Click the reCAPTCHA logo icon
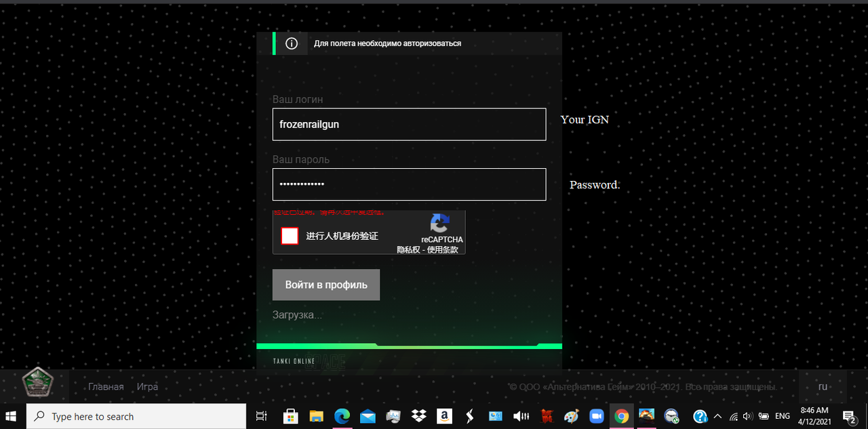 point(440,223)
